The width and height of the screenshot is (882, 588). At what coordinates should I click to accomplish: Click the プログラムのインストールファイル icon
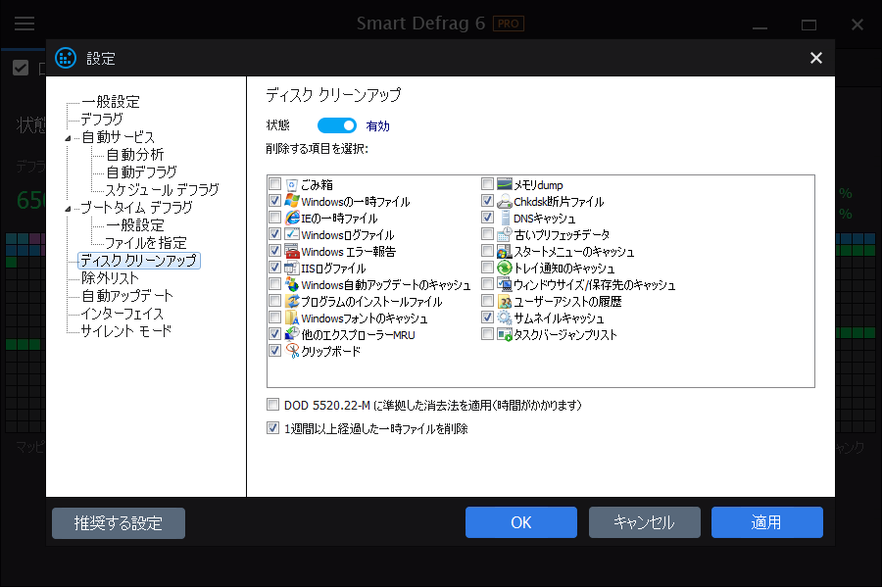pos(291,301)
